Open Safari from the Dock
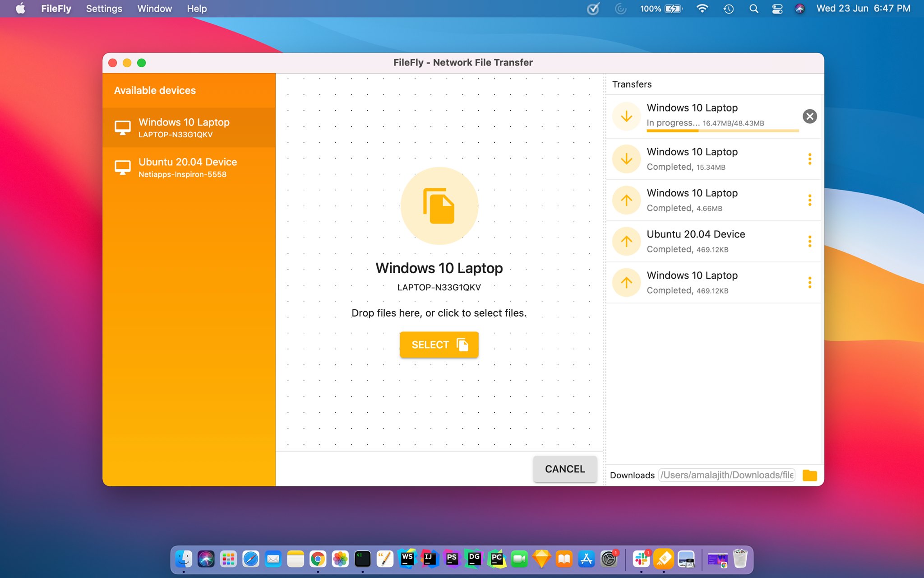 (251, 559)
